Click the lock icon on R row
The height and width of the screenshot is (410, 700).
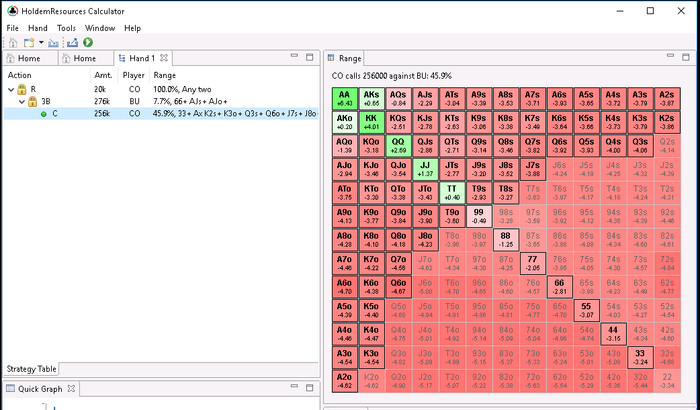click(21, 89)
